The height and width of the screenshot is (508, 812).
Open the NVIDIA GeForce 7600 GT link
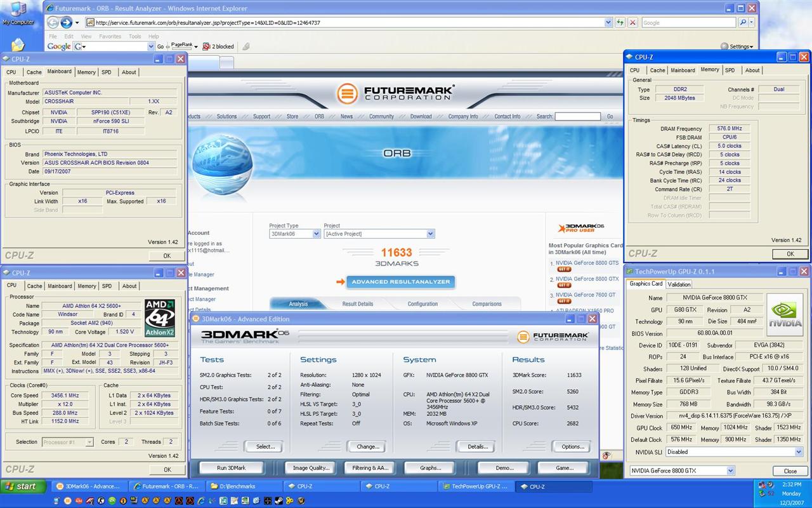(x=586, y=295)
